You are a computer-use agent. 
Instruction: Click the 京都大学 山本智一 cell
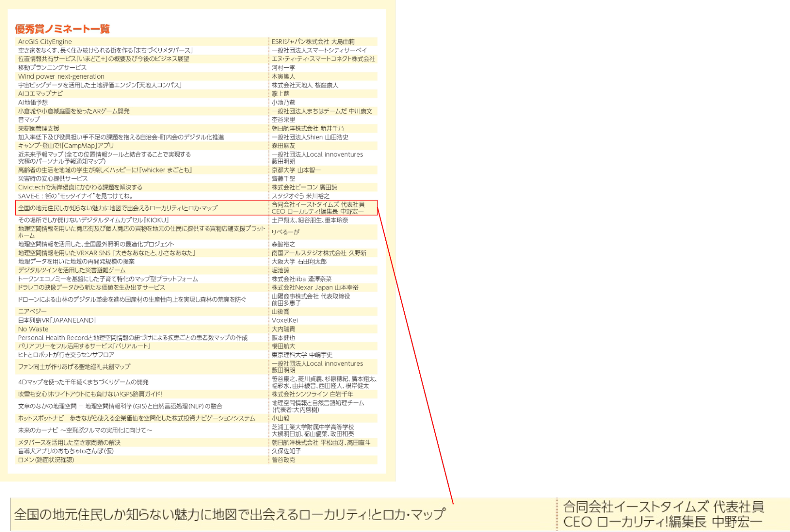(296, 170)
